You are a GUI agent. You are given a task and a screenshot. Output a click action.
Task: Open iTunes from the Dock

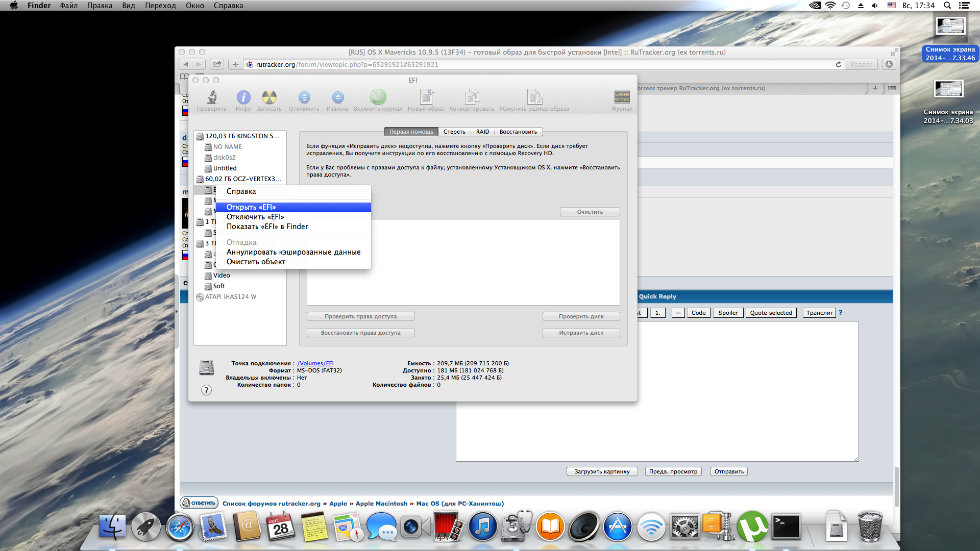point(483,527)
